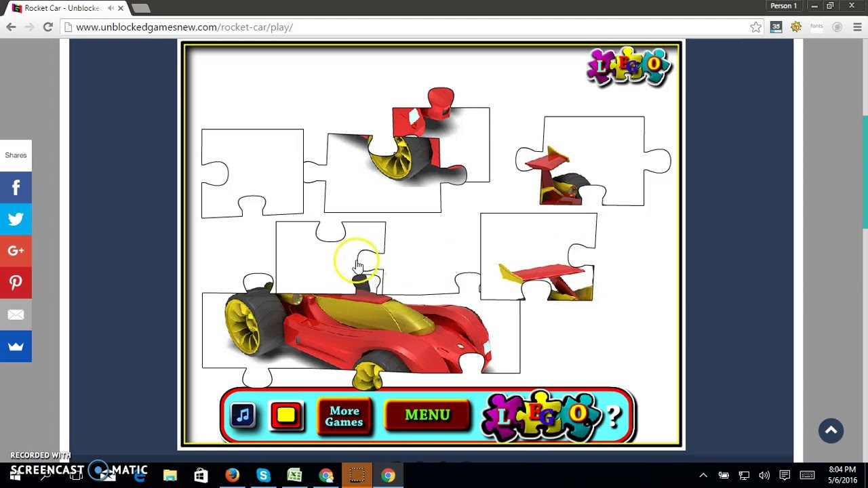This screenshot has height=488, width=868.
Task: Share by email envelope icon
Action: click(x=16, y=314)
